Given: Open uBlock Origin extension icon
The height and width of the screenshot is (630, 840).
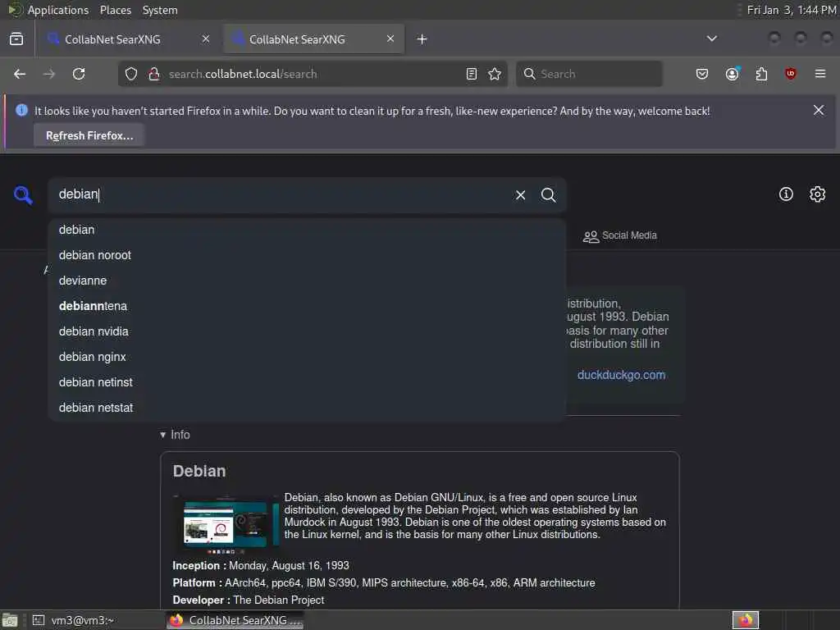Looking at the screenshot, I should pyautogui.click(x=790, y=74).
